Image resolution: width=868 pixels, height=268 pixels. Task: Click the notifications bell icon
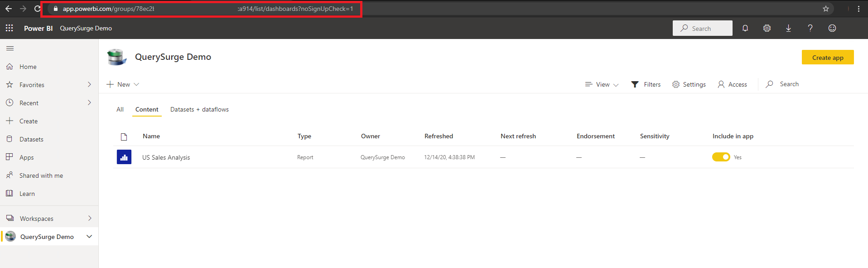pos(745,28)
